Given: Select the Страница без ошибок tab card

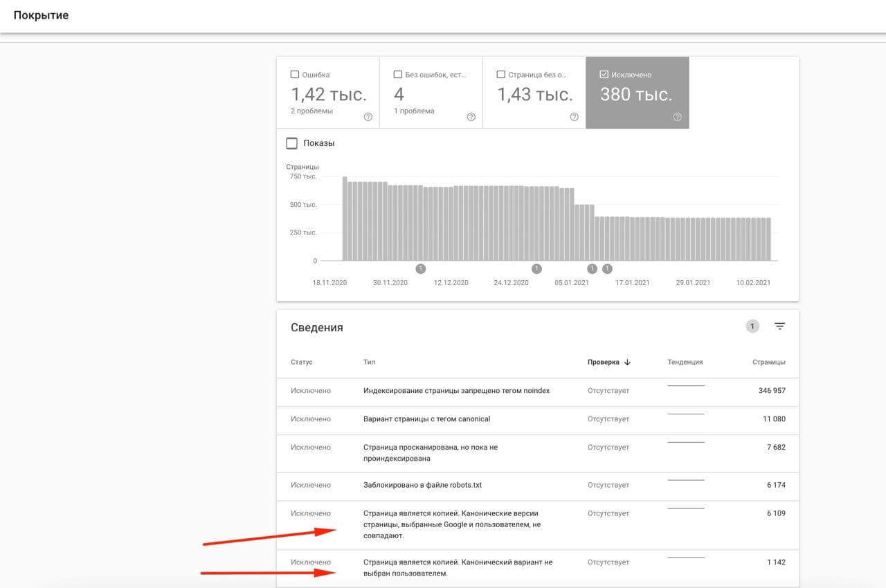Looking at the screenshot, I should tap(534, 93).
